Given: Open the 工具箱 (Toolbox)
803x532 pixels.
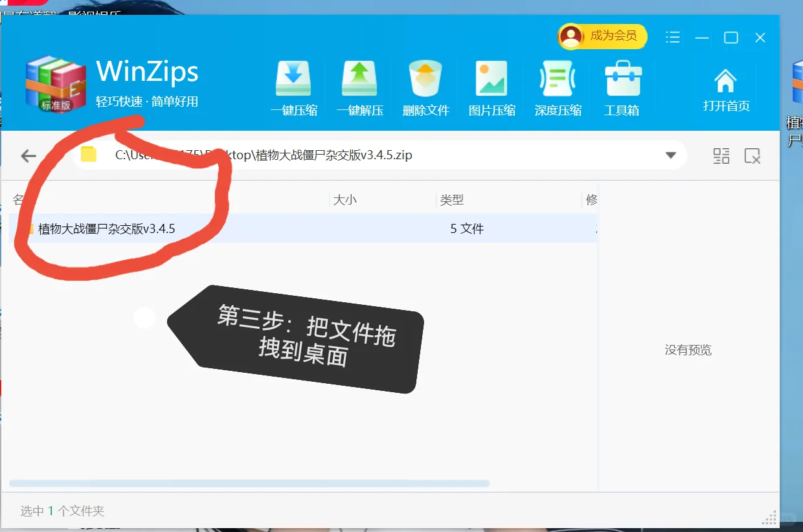Looking at the screenshot, I should tap(622, 86).
